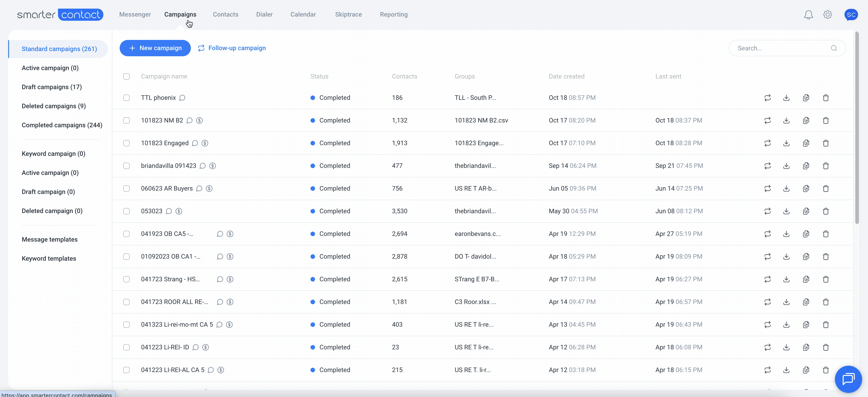Open Message templates
The width and height of the screenshot is (868, 397).
click(50, 240)
